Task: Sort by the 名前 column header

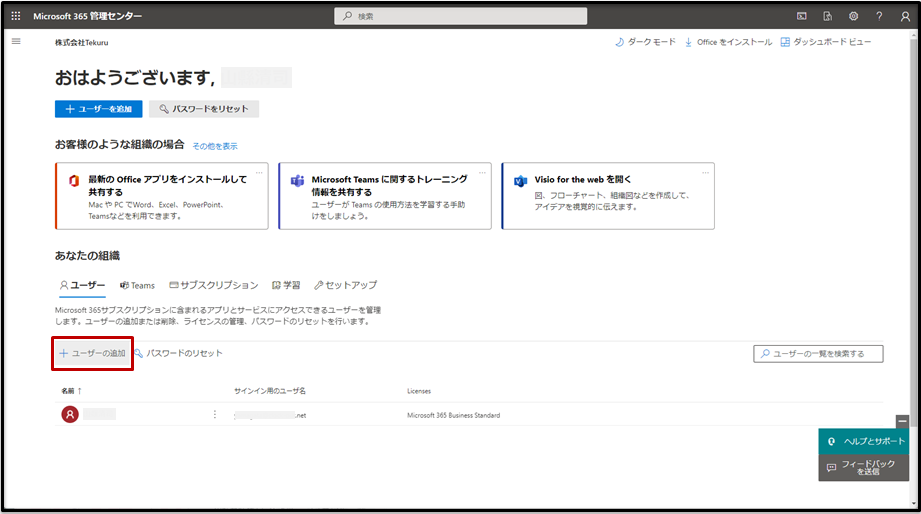Action: [72, 391]
